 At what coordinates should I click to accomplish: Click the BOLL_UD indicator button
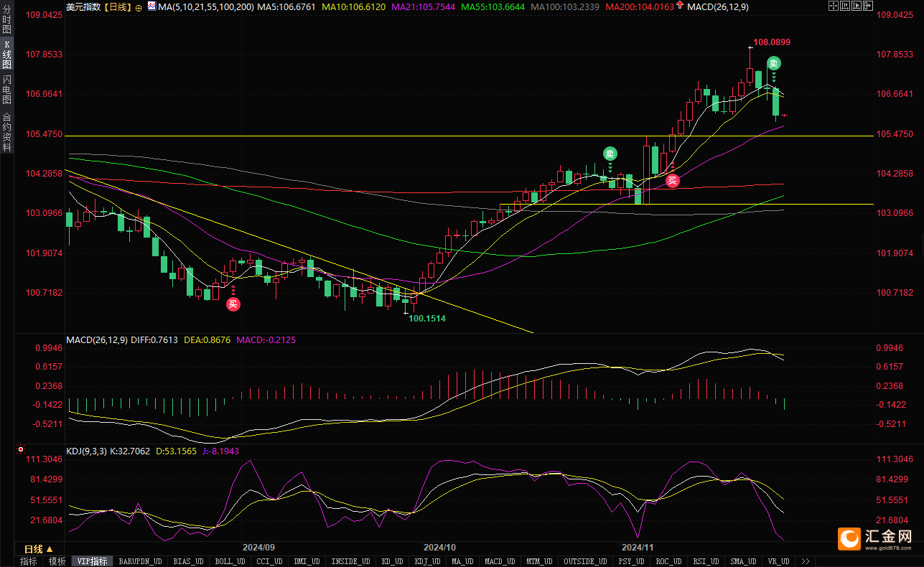pos(230,561)
